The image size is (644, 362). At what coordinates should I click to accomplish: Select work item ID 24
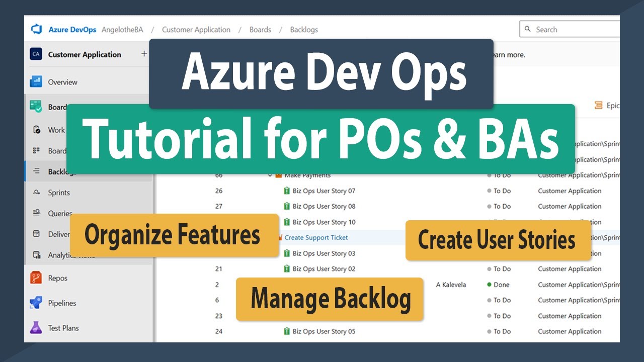pyautogui.click(x=219, y=331)
